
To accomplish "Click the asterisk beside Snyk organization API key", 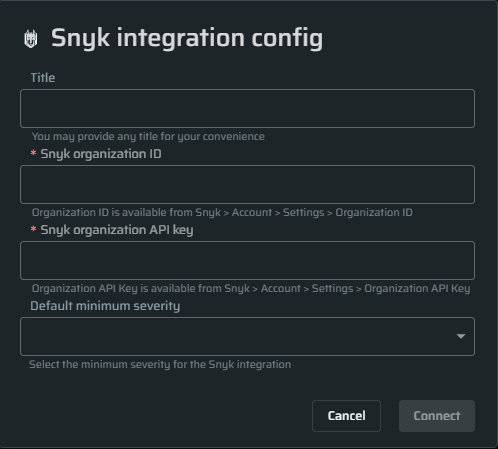I will (33, 229).
